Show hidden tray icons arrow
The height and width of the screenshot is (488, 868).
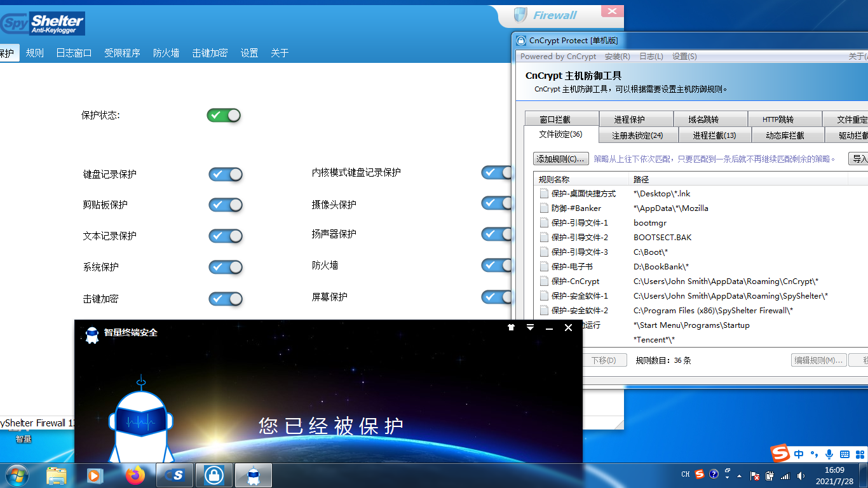[738, 475]
